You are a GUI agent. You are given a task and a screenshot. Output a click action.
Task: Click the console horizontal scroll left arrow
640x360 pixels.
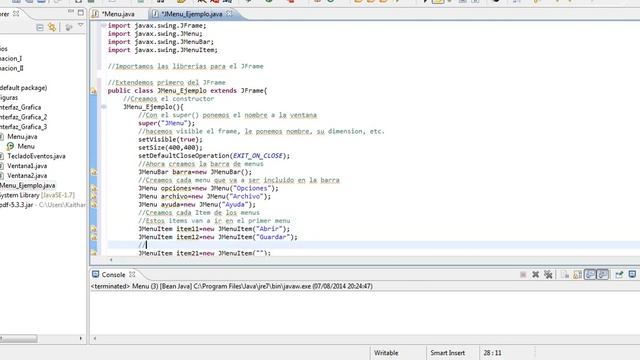pos(95,338)
